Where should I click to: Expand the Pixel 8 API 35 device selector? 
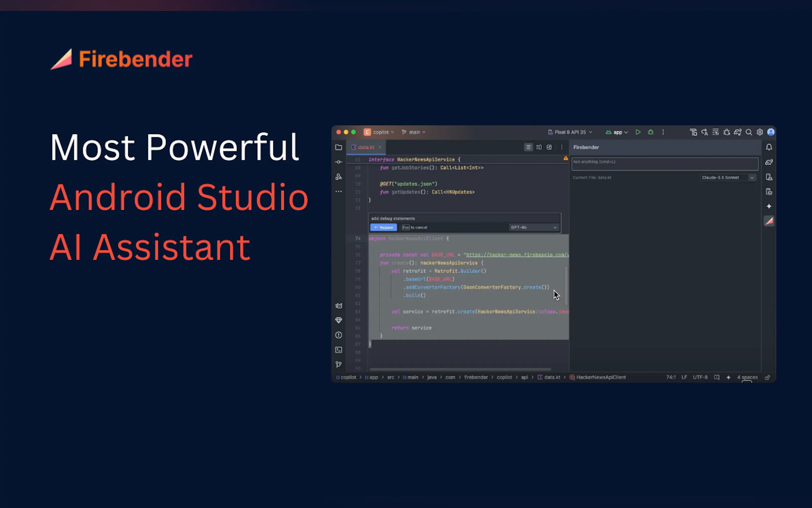pyautogui.click(x=570, y=132)
